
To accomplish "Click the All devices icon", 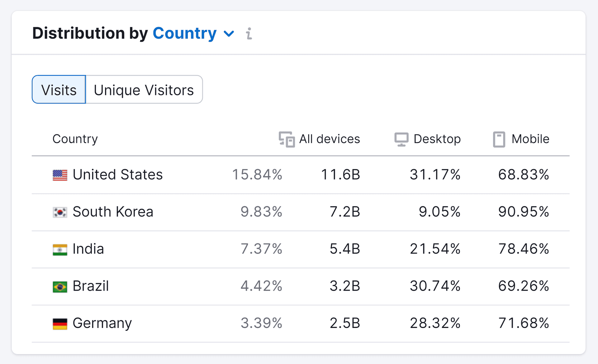I will pos(287,139).
